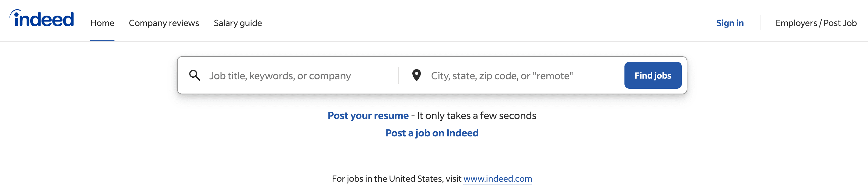This screenshot has height=189, width=868.
Task: Open Post your resume
Action: pyautogui.click(x=368, y=115)
